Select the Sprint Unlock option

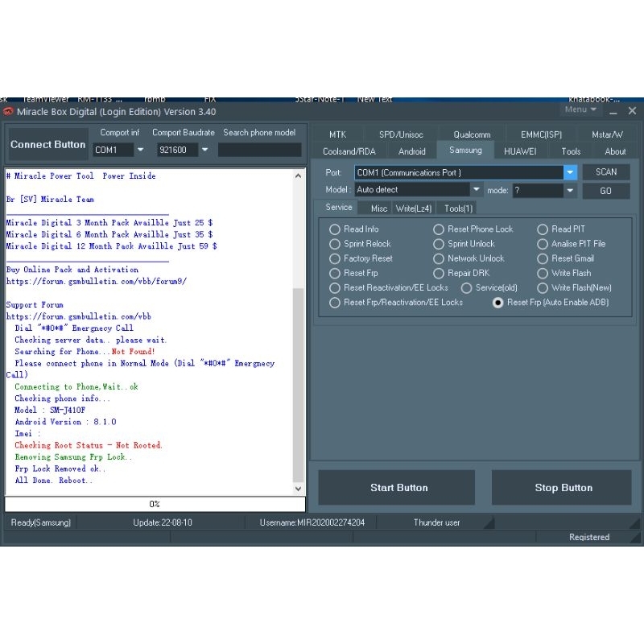tap(439, 244)
